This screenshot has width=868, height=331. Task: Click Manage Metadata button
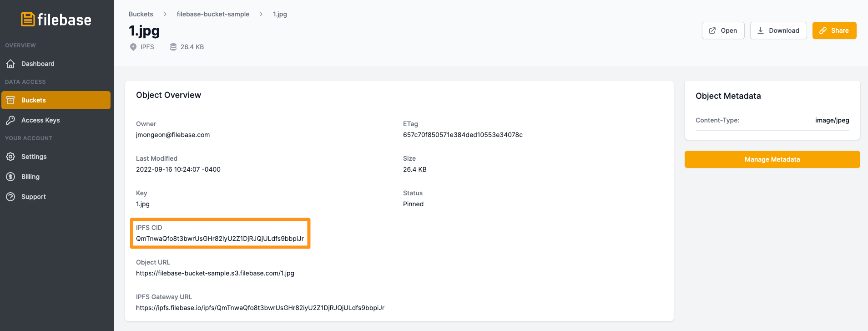(x=772, y=159)
